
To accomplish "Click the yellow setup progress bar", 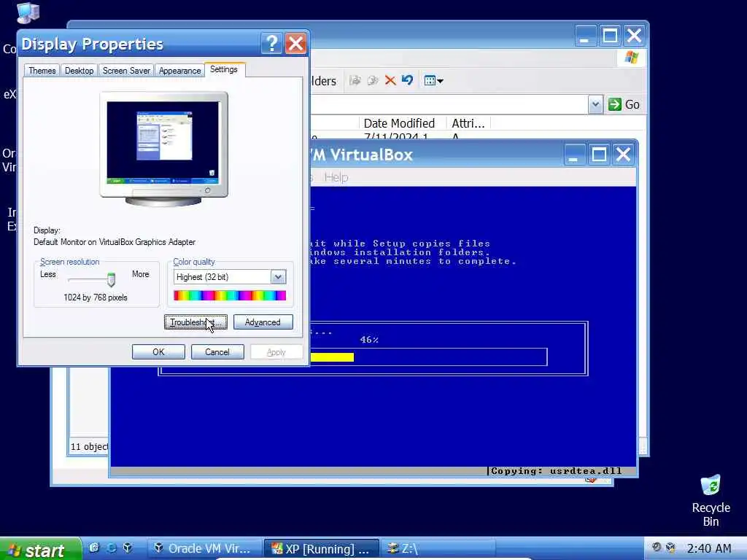I will click(332, 357).
